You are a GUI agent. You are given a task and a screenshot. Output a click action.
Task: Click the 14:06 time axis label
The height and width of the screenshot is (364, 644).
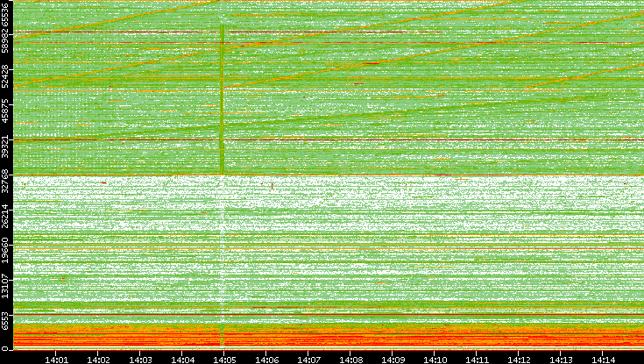[x=266, y=360]
